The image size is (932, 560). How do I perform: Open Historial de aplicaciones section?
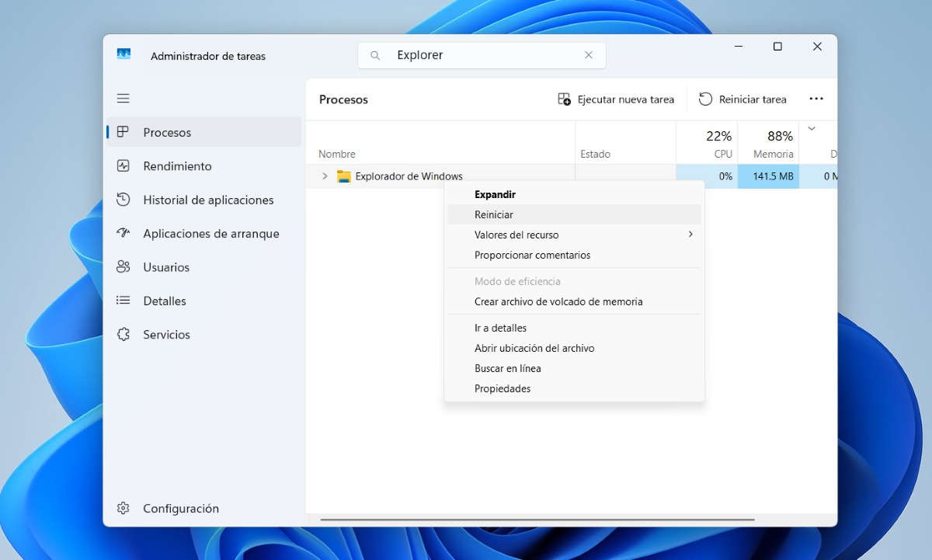[207, 200]
